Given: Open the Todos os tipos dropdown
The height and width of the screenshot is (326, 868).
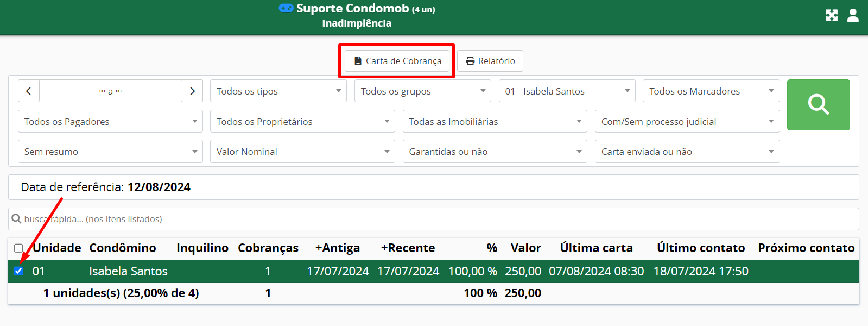Looking at the screenshot, I should coord(278,91).
